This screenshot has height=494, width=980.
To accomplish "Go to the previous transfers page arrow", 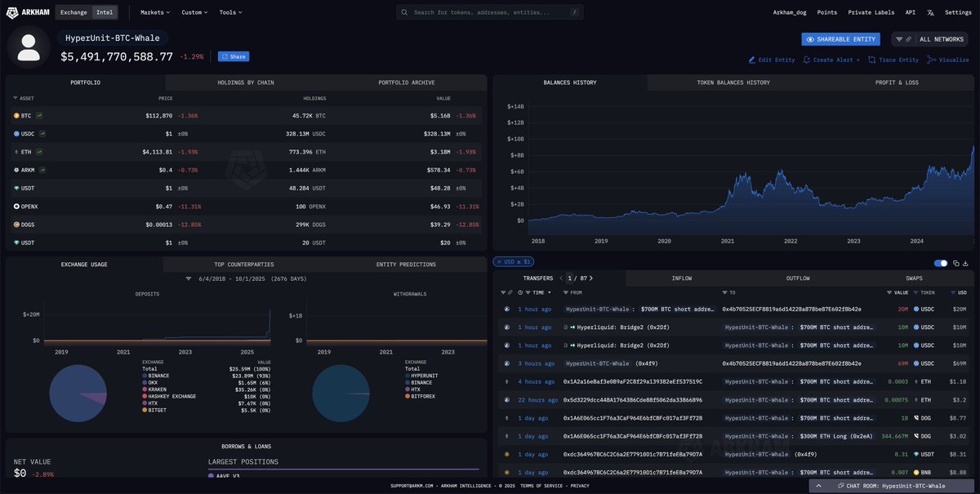I will coord(560,278).
